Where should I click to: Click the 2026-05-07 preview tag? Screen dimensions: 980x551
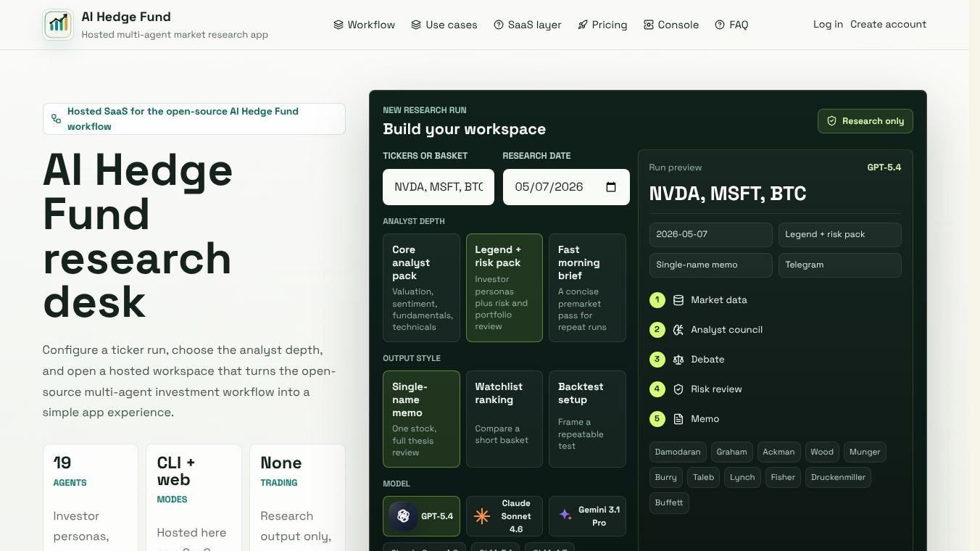click(711, 235)
